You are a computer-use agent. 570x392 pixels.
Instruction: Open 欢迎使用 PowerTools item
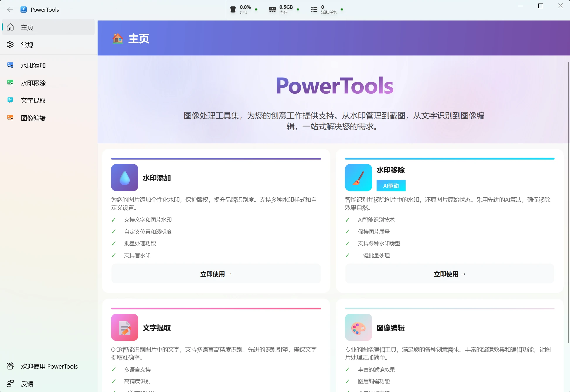pyautogui.click(x=48, y=366)
